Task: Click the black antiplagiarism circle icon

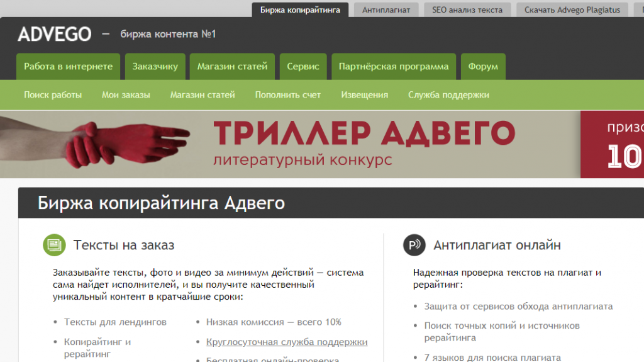Action: [414, 245]
